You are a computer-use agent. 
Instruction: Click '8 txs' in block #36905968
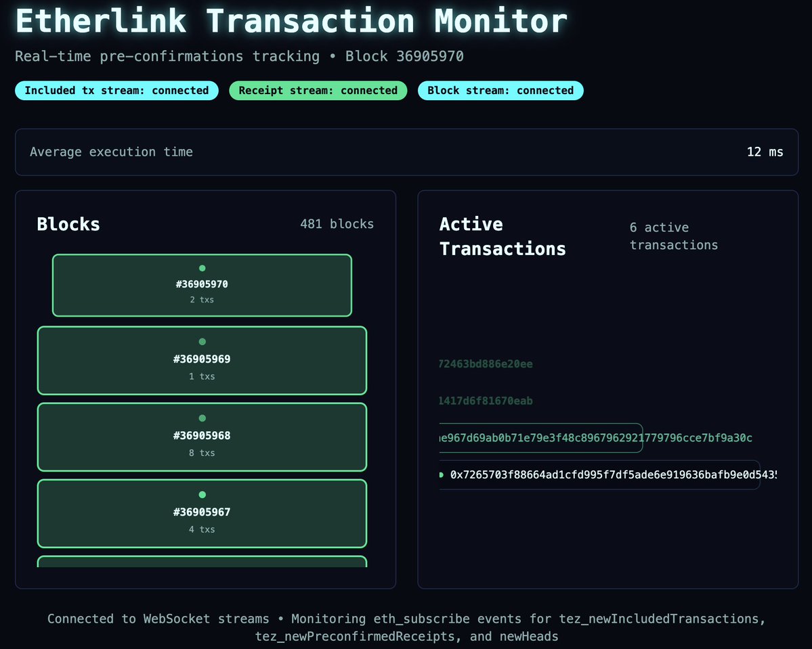click(x=202, y=453)
